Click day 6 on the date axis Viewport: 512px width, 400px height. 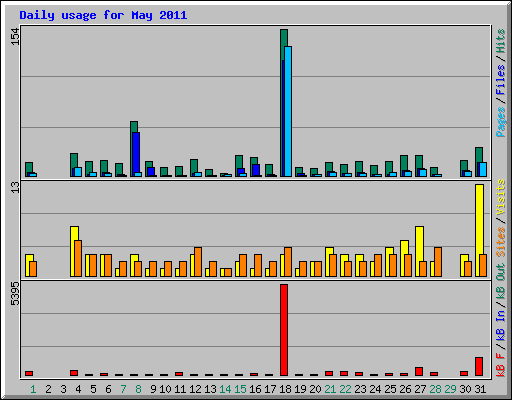(108, 389)
